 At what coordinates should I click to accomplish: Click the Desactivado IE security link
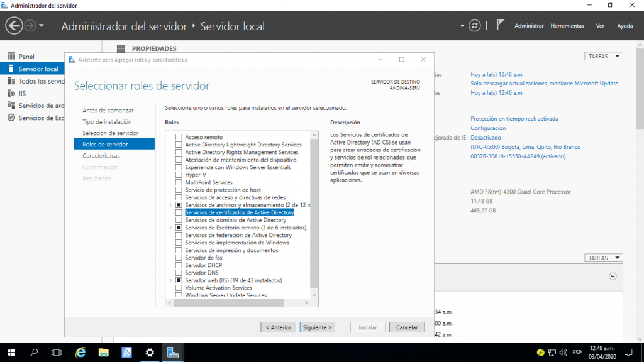pyautogui.click(x=486, y=138)
